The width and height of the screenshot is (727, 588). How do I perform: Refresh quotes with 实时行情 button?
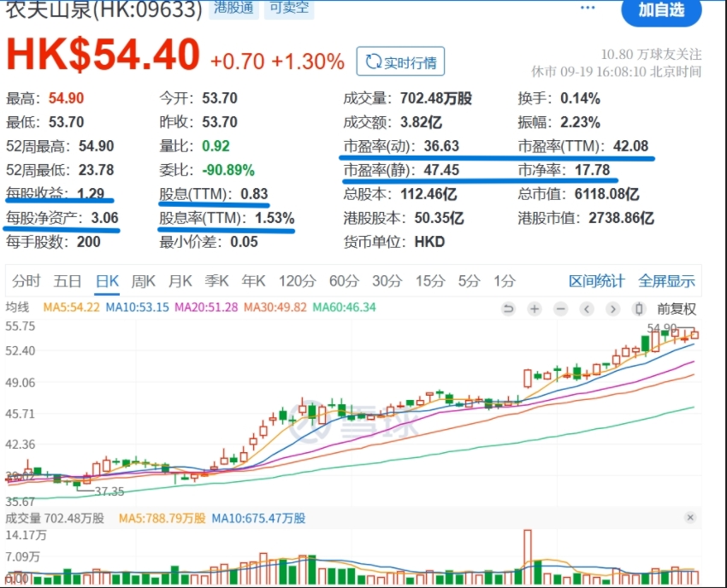click(x=400, y=62)
